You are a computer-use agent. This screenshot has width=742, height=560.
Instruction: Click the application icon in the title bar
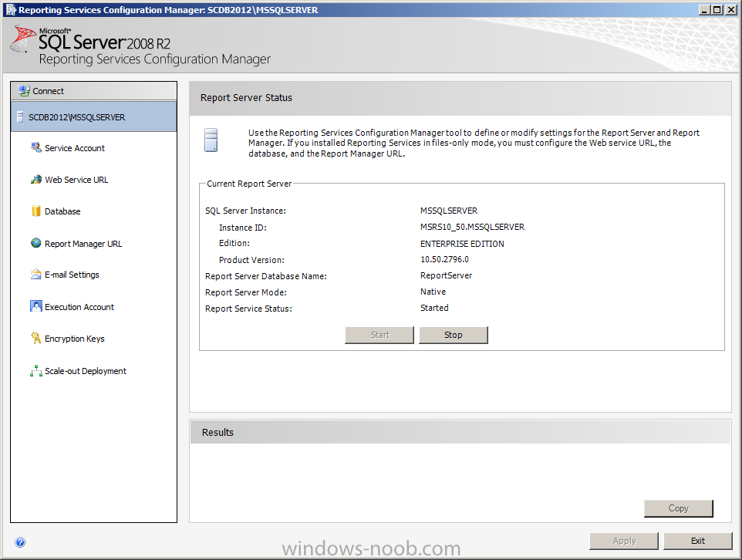[x=11, y=9]
